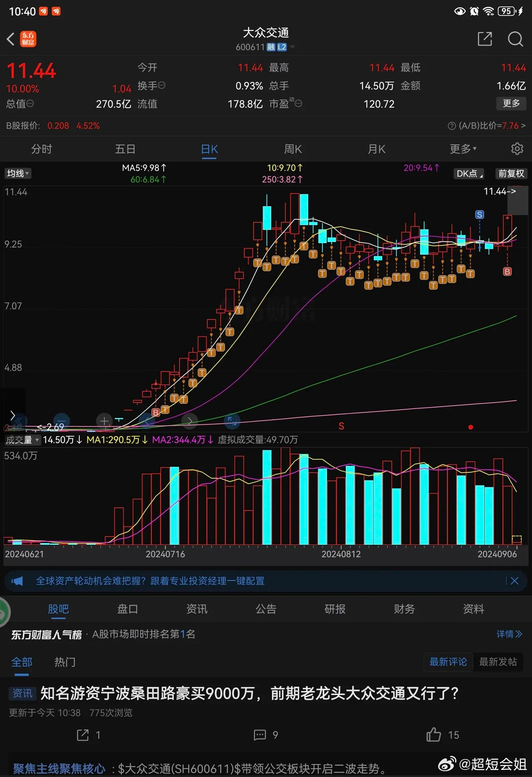This screenshot has width=532, height=777.
Task: Tap the 更多 quote details button
Action: point(511,103)
